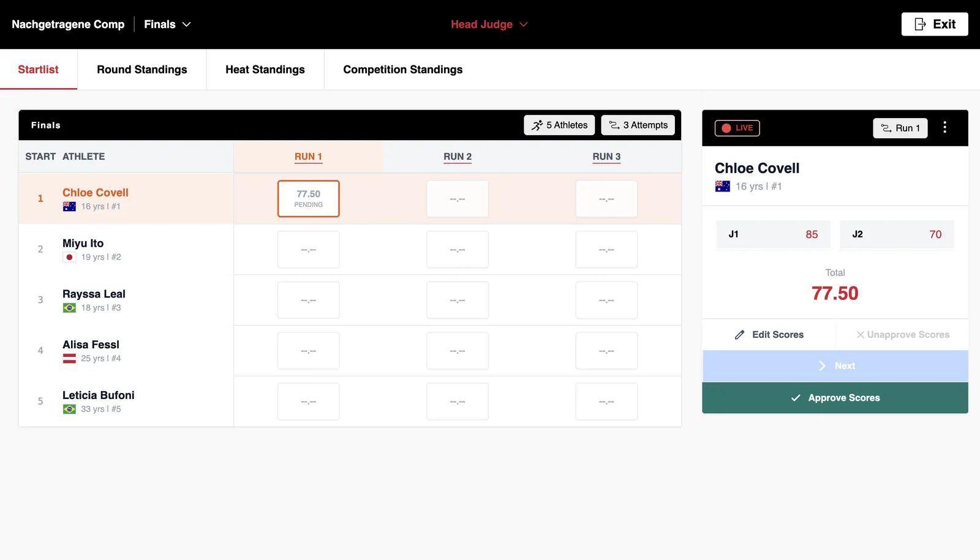Click the LIVE status indicator
This screenshot has width=980, height=560.
coord(737,128)
